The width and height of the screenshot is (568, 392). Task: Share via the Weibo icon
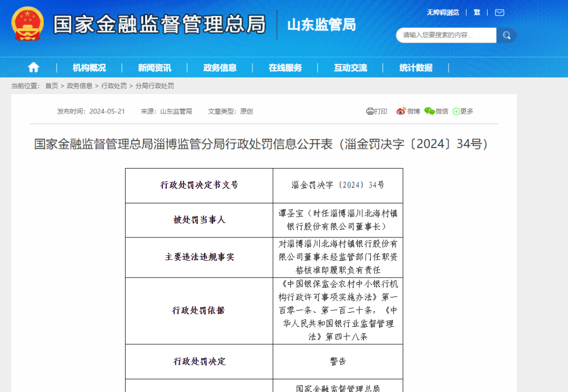(401, 111)
